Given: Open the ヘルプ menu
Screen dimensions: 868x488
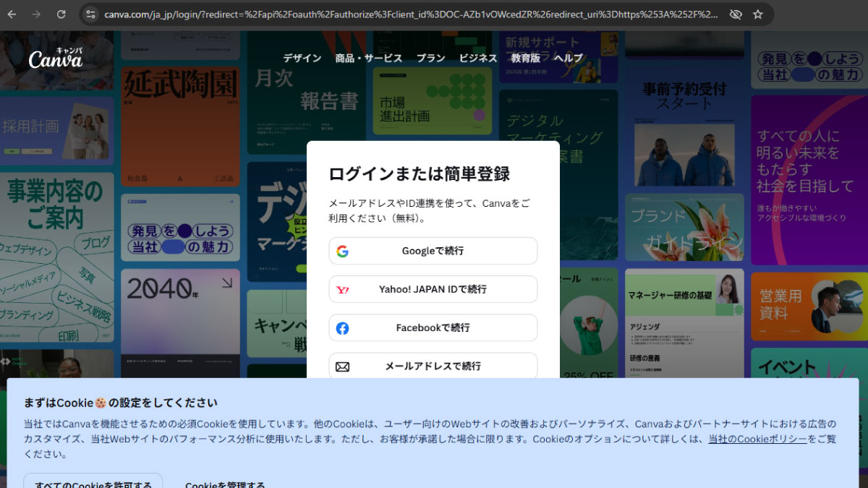Looking at the screenshot, I should 569,58.
